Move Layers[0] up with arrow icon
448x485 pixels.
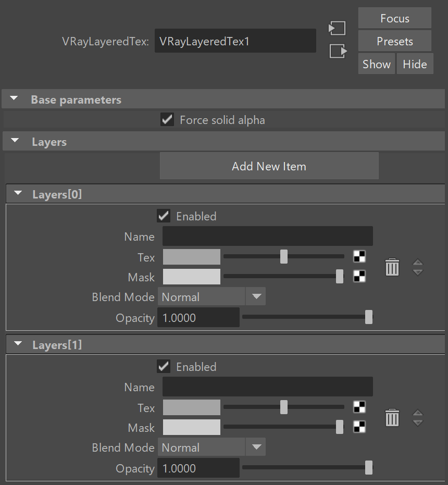pos(418,263)
